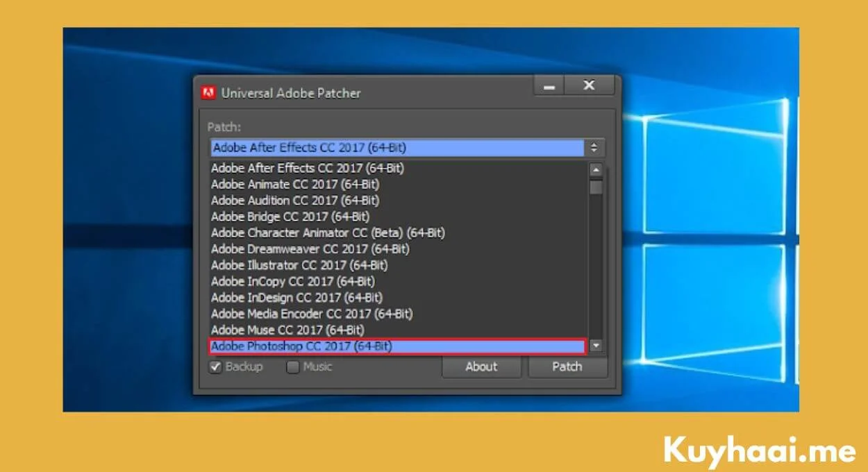Select Adobe Animate CC 2017 (64-Bit)

399,184
